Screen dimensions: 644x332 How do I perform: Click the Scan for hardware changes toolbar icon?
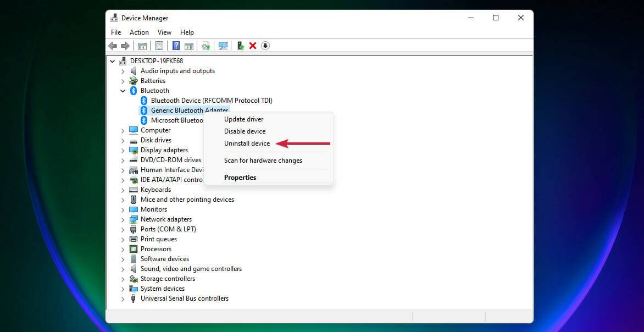[x=223, y=46]
